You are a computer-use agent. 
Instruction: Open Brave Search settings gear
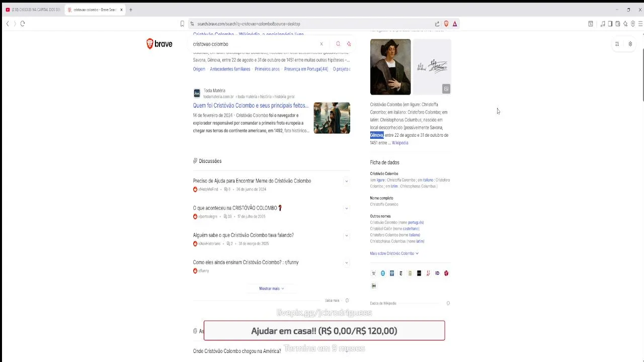click(x=630, y=44)
